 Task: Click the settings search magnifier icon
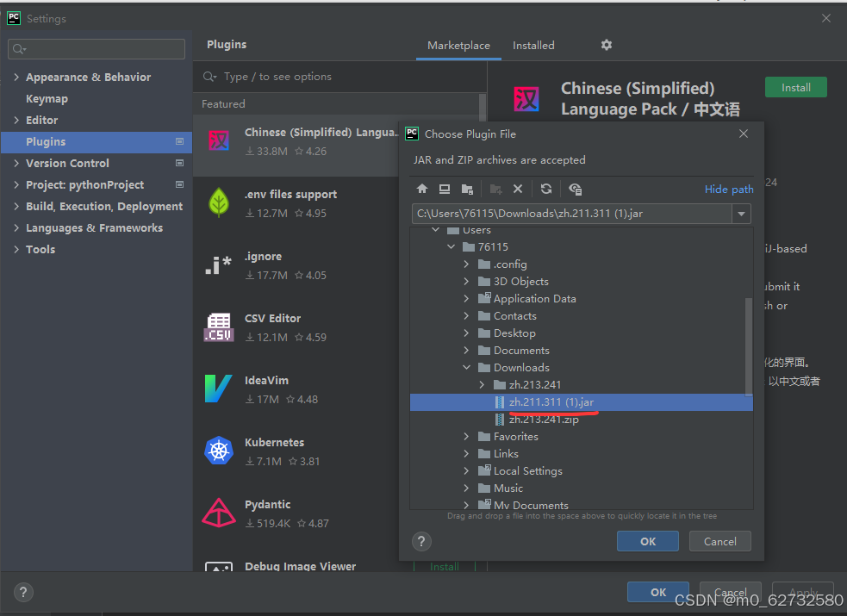[19, 49]
